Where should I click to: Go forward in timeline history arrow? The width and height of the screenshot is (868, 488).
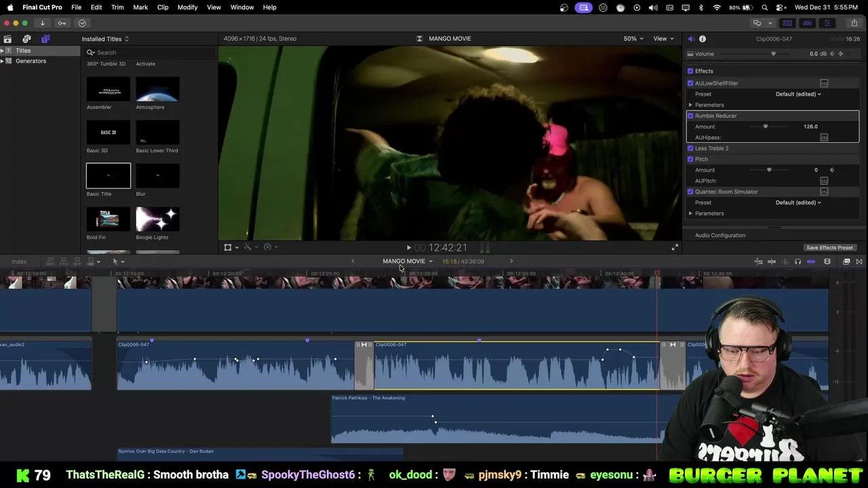511,261
